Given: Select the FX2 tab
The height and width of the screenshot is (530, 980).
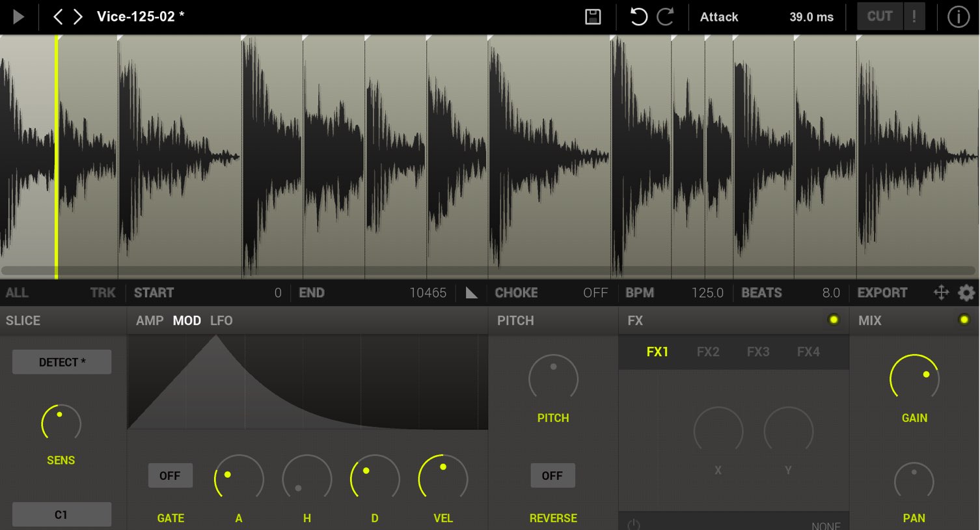Looking at the screenshot, I should pyautogui.click(x=708, y=352).
